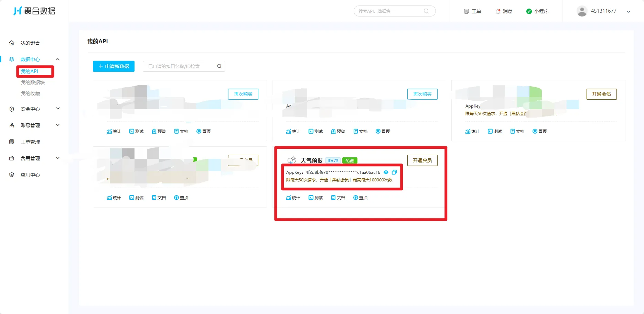This screenshot has width=644, height=314.
Task: Reveal the 天气预报 AppKey with eye icon
Action: [x=386, y=172]
